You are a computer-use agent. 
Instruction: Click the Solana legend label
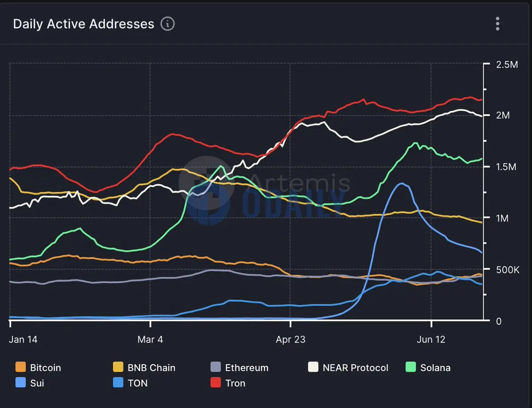click(x=435, y=368)
